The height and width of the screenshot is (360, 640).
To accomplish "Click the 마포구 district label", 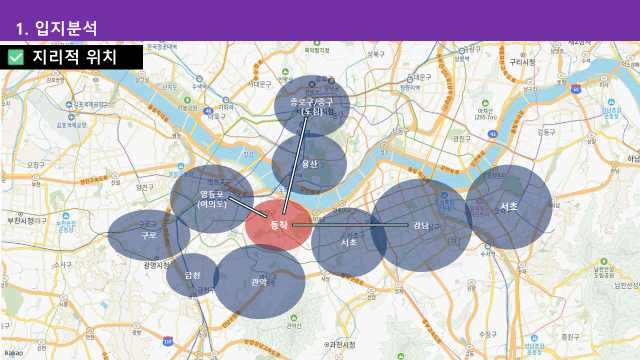I will tap(217, 116).
